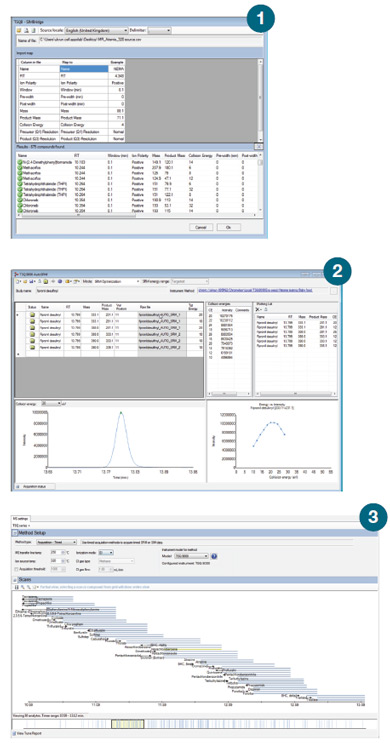This screenshot has width=390, height=743.
Task: Click highlighted region in scans overview strip
Action: pyautogui.click(x=127, y=724)
